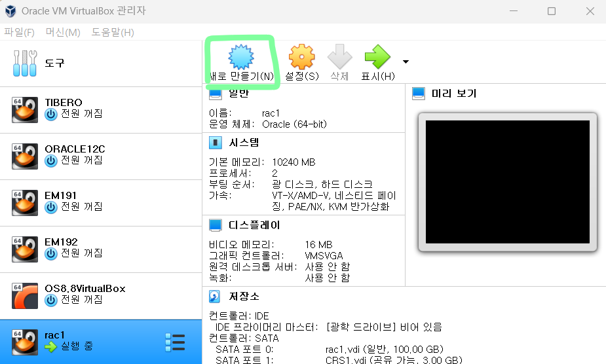
Task: Click the 16 MB video memory value
Action: coord(318,245)
